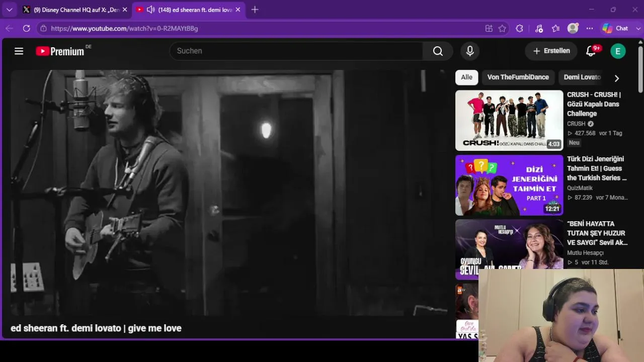Open a new tab with the plus icon
The image size is (644, 362).
coord(255,10)
